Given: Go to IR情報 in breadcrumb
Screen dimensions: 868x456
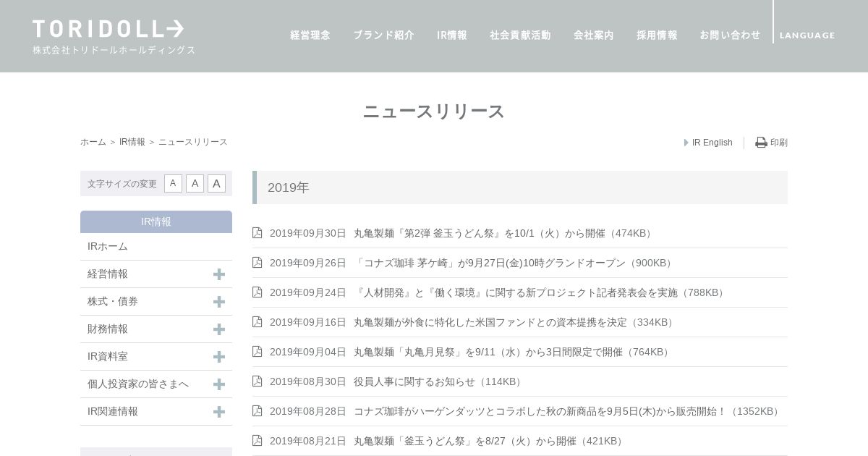Looking at the screenshot, I should [x=132, y=142].
